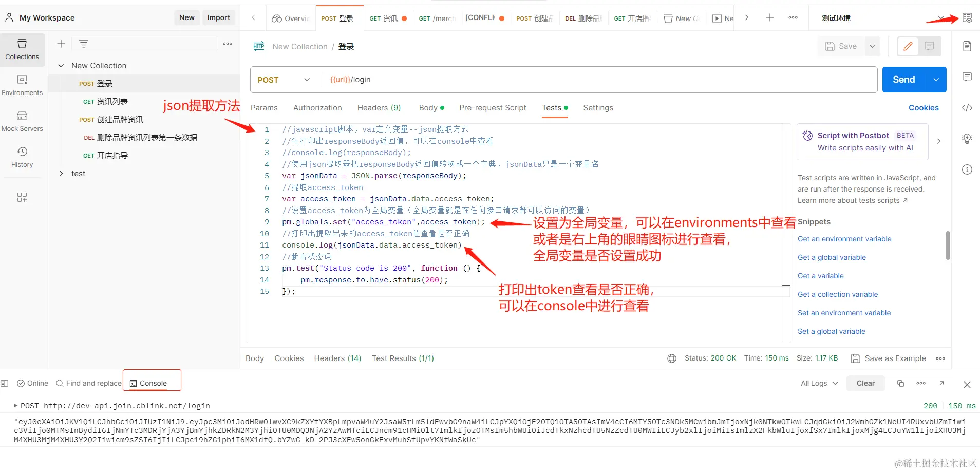Viewport: 980px width, 472px height.
Task: Switch to the Params tab
Action: tap(264, 108)
